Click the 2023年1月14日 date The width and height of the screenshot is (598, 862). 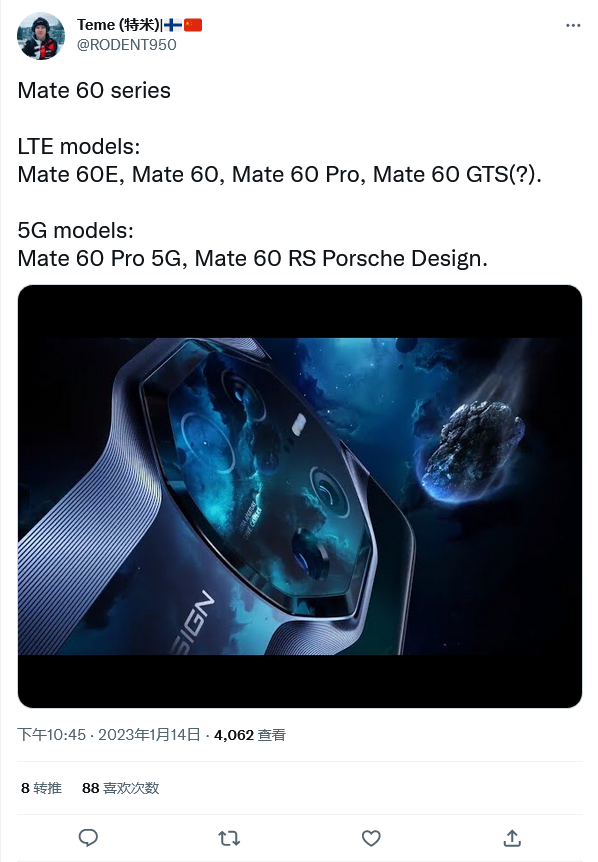[149, 734]
